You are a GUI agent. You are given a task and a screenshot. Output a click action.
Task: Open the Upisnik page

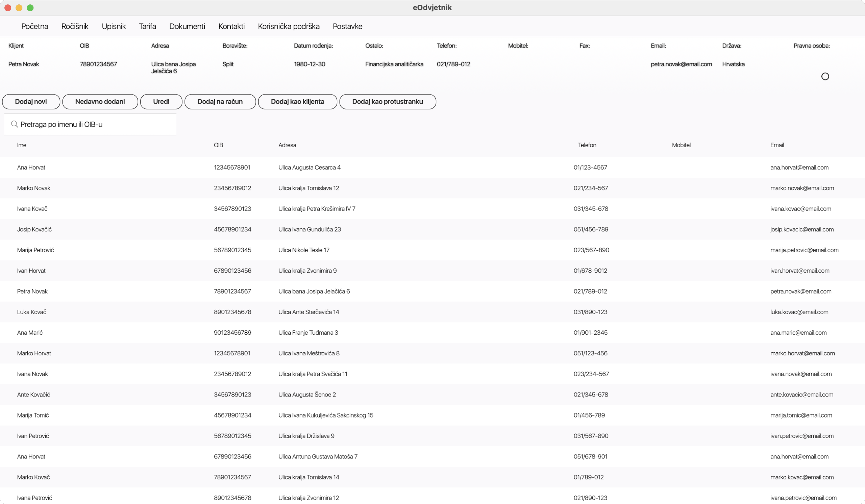pos(114,26)
